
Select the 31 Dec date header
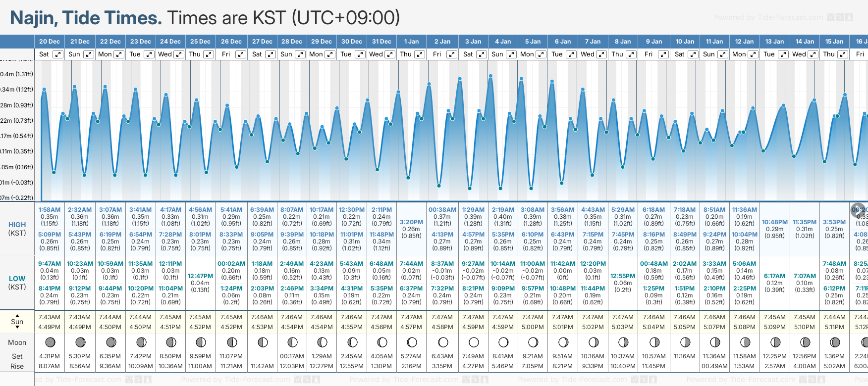tap(381, 42)
